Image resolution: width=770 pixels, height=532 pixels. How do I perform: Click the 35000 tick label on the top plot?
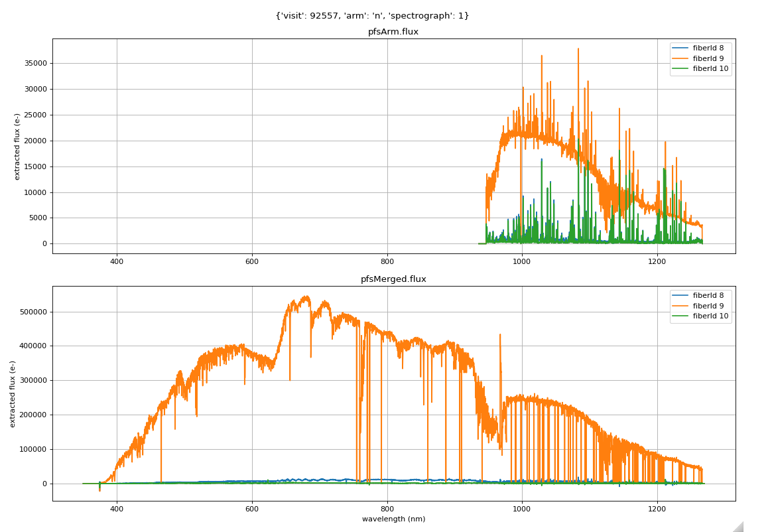pyautogui.click(x=36, y=64)
